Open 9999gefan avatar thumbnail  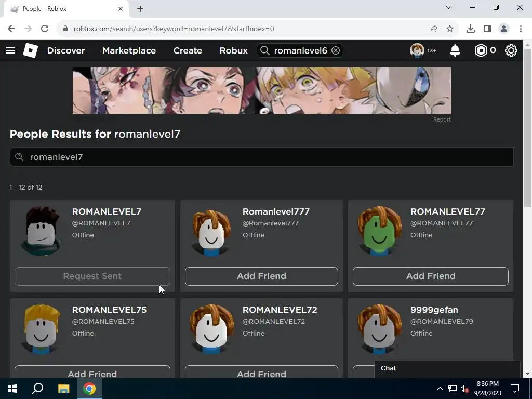[379, 329]
